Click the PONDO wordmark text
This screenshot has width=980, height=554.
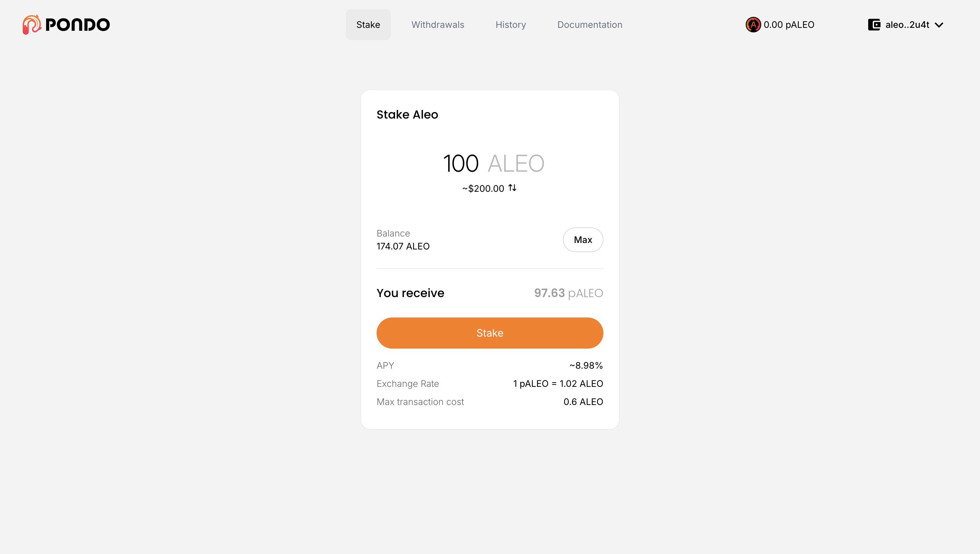tap(78, 25)
